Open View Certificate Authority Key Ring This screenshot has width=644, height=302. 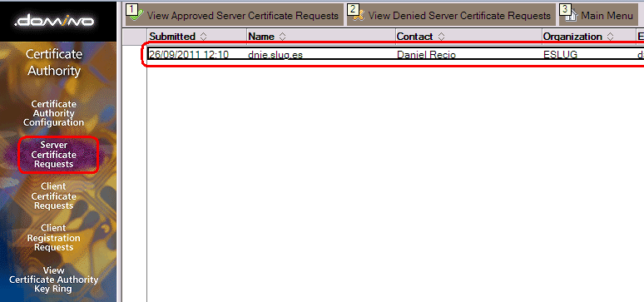pos(54,280)
